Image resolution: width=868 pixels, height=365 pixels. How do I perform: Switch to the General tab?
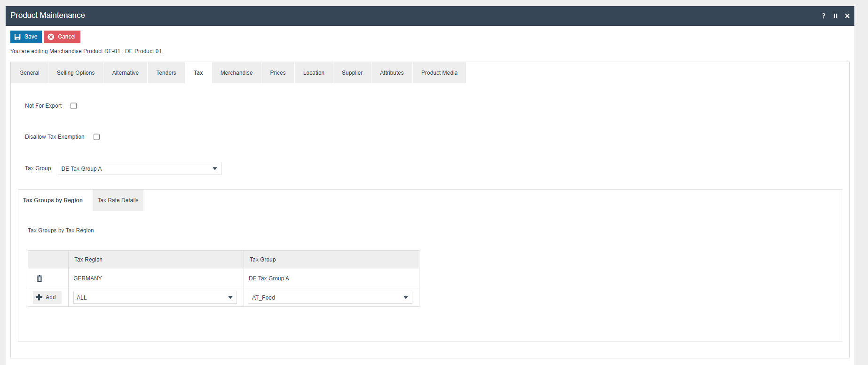click(29, 73)
